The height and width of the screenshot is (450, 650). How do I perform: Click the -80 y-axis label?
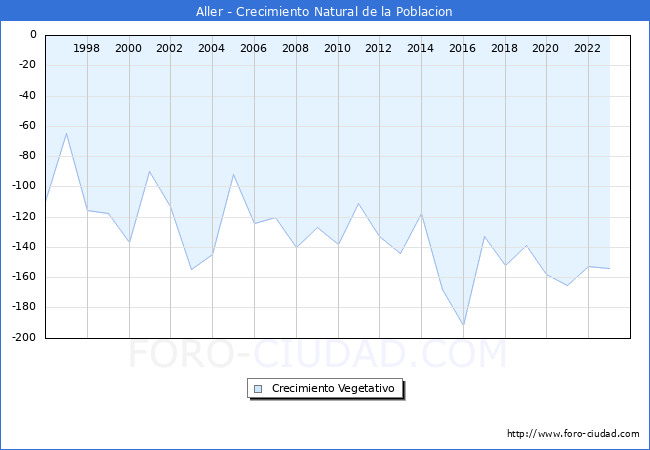point(27,156)
